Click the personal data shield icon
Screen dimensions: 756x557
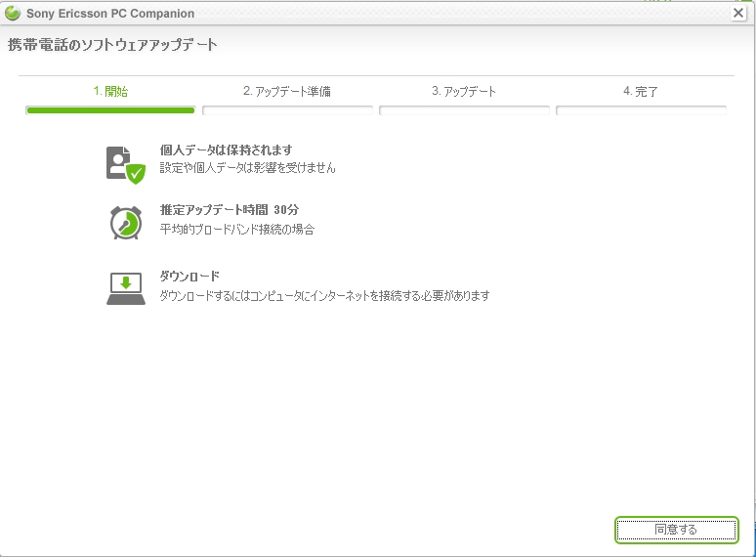point(125,162)
